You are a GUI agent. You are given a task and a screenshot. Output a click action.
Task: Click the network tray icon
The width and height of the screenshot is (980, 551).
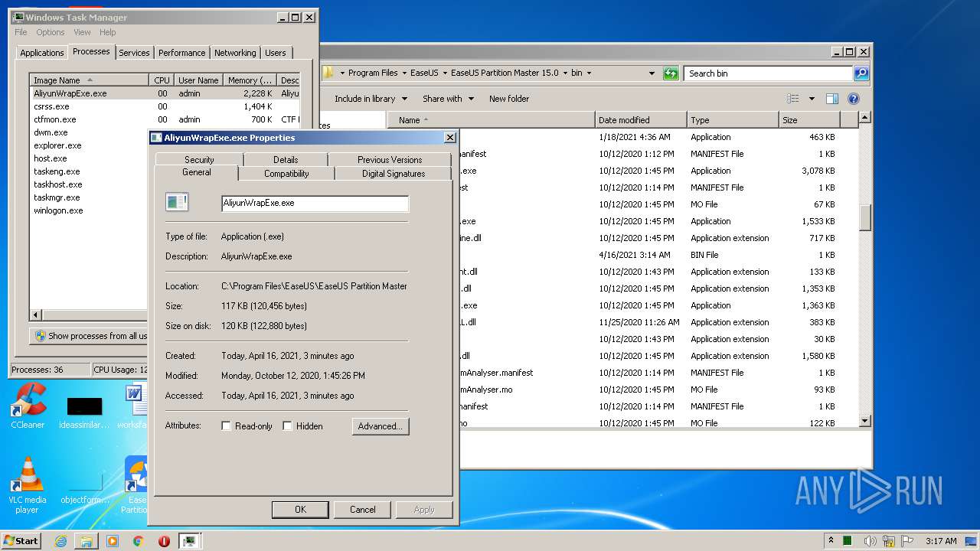889,540
